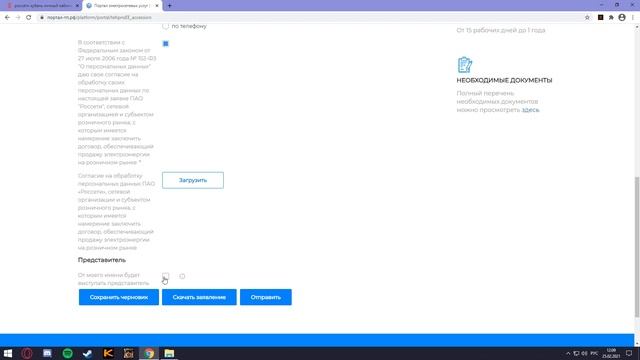The height and width of the screenshot is (360, 640).
Task: Open the Chrome three-dot menu
Action: click(x=633, y=18)
